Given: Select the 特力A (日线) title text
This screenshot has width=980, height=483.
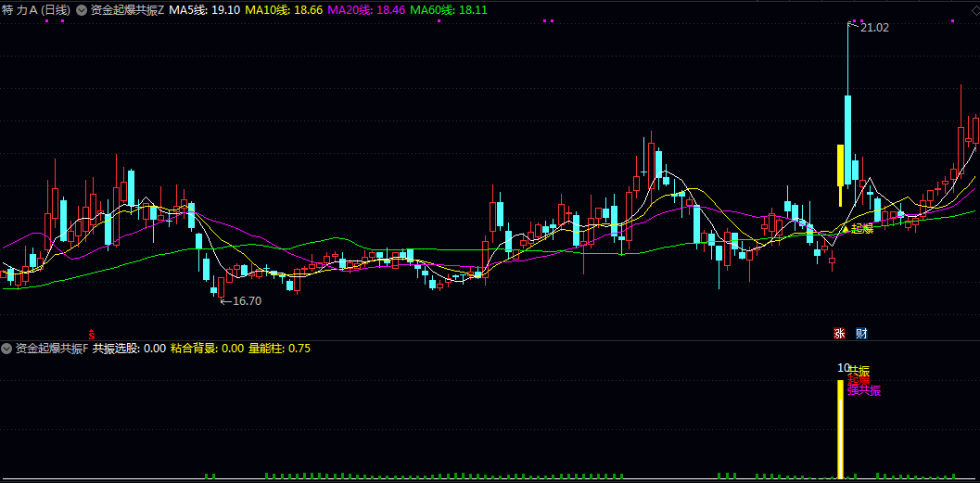Looking at the screenshot, I should 36,10.
